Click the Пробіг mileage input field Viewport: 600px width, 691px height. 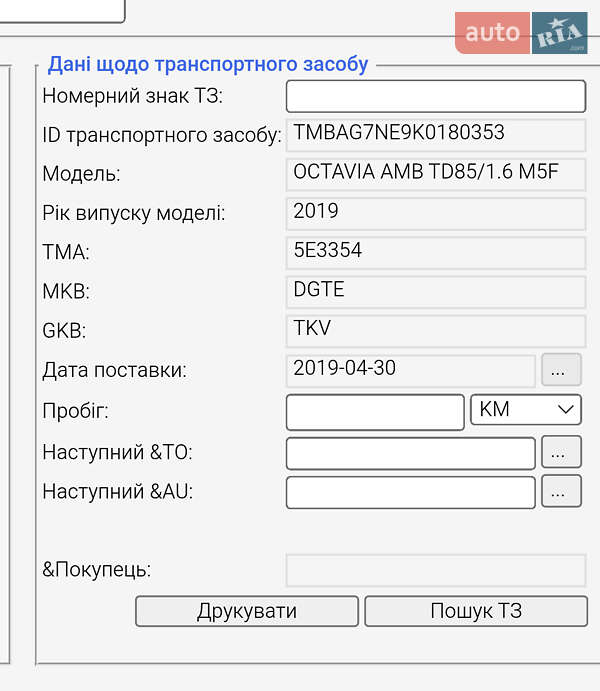point(375,412)
